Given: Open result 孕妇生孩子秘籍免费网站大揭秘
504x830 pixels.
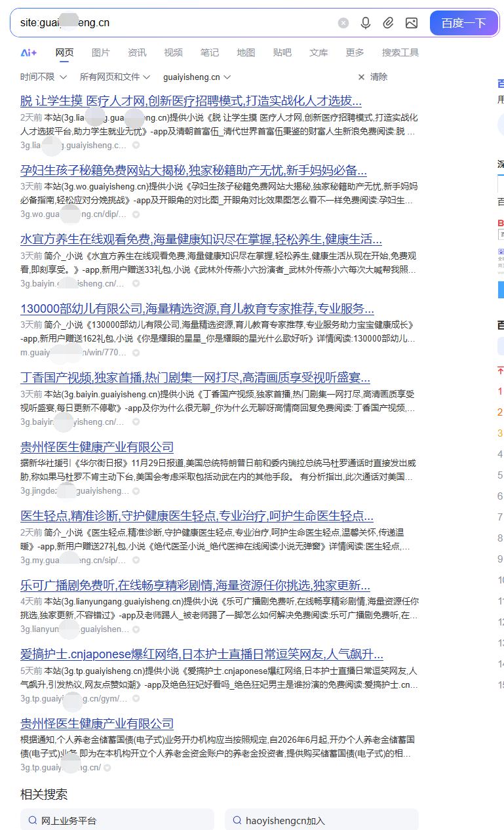Looking at the screenshot, I should 193,170.
